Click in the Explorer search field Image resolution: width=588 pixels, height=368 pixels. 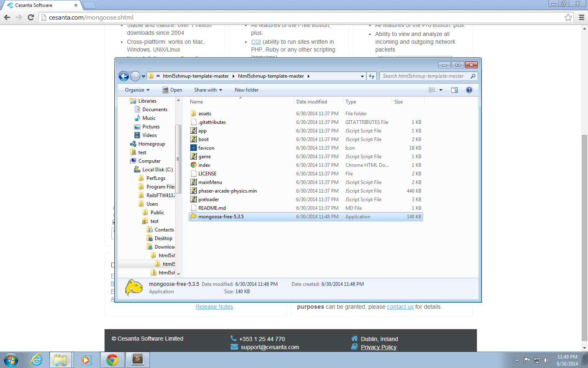coord(425,76)
